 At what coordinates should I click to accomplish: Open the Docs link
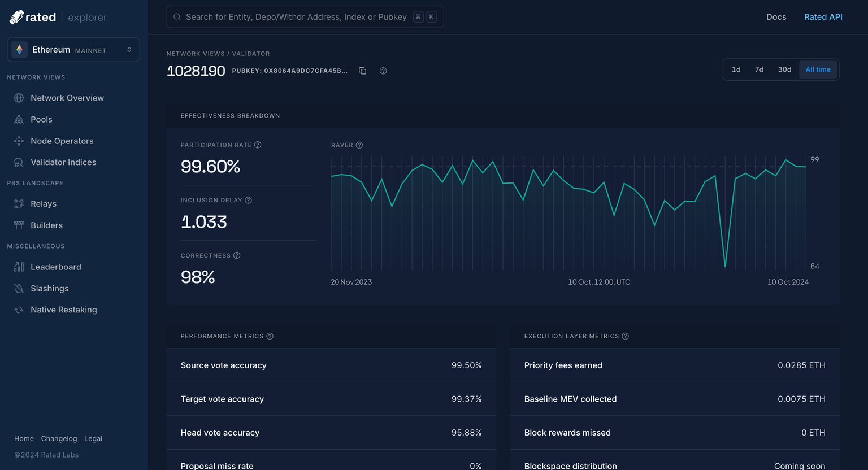pos(776,17)
